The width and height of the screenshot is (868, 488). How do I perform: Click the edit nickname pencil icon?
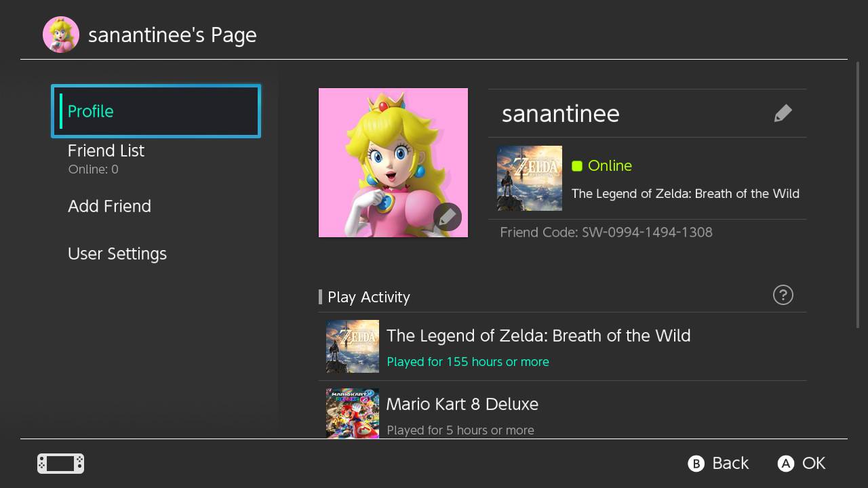[x=783, y=113]
